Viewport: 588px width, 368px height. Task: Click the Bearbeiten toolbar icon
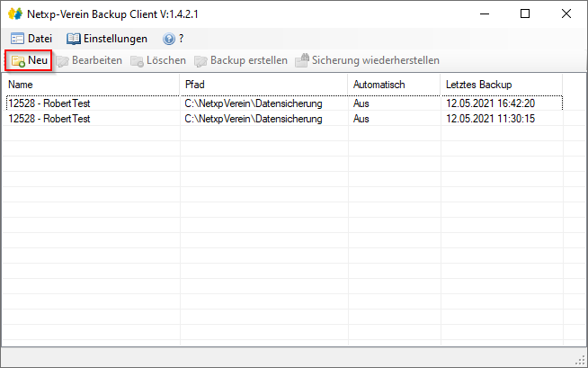pos(62,61)
